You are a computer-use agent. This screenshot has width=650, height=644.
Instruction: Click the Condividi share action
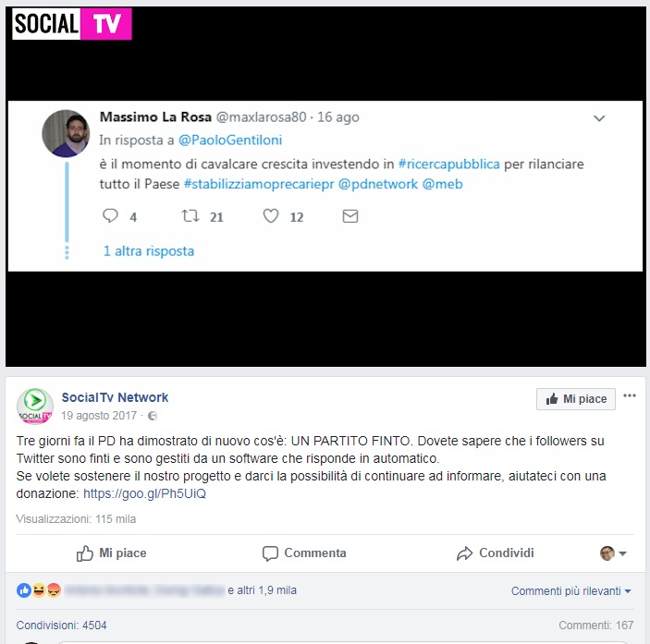coord(496,553)
